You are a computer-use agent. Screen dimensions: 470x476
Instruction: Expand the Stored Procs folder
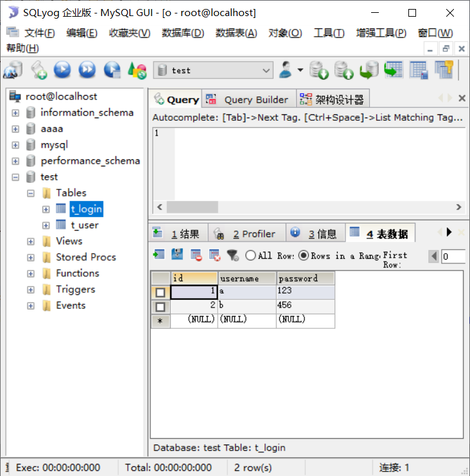pyautogui.click(x=31, y=258)
